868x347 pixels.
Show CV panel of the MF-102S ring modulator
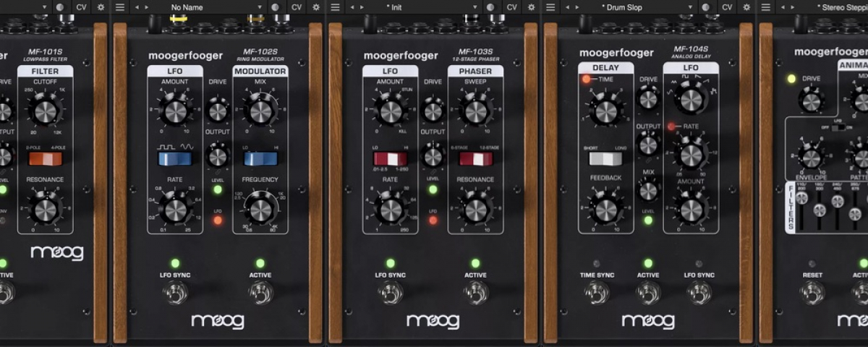(296, 7)
